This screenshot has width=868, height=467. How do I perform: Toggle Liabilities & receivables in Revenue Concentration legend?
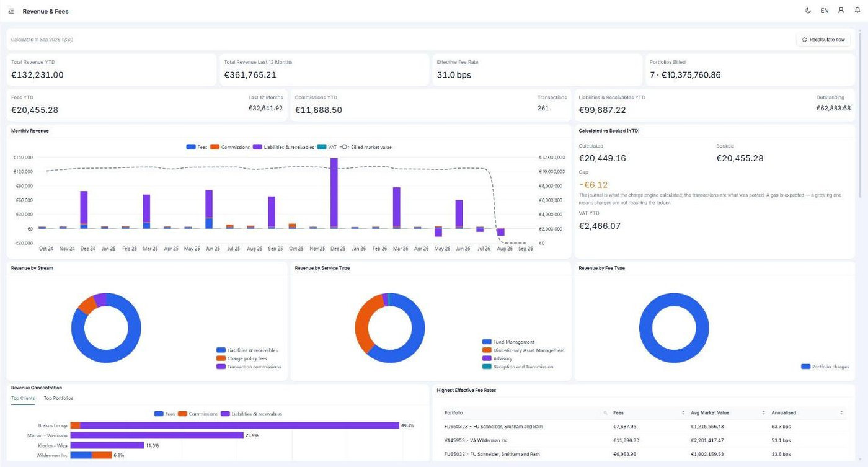pyautogui.click(x=251, y=414)
